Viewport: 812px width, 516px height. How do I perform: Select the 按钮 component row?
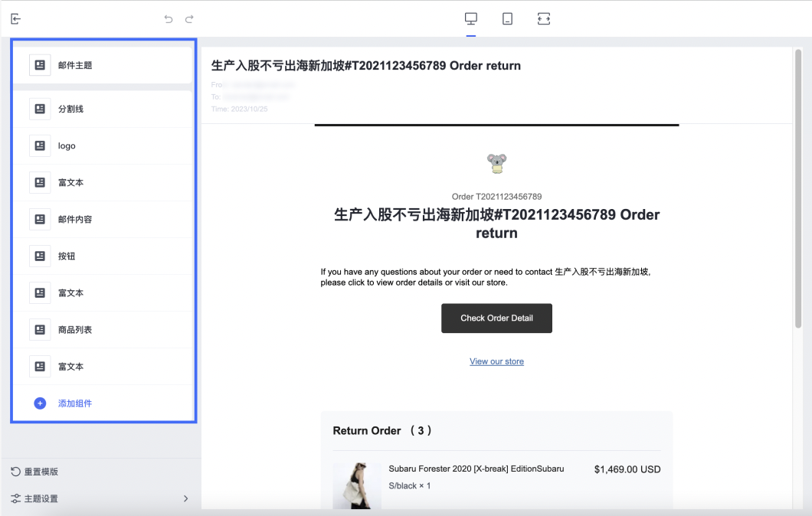tap(103, 256)
